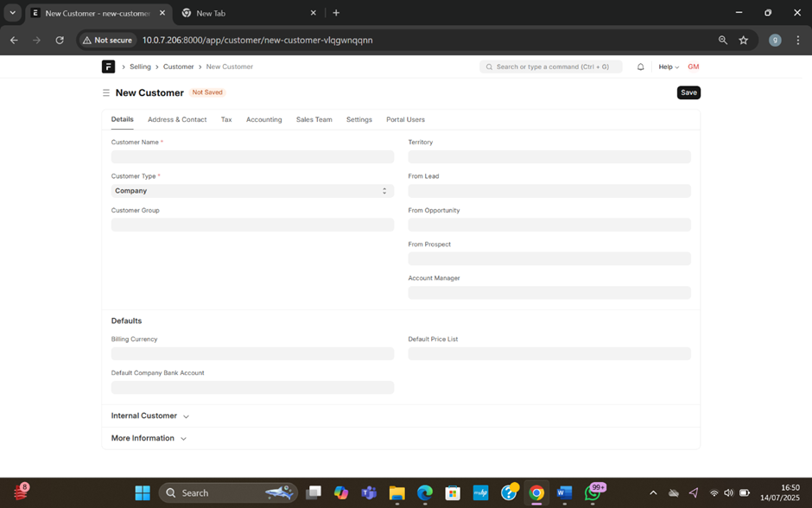Click the Customer Group field

(253, 225)
